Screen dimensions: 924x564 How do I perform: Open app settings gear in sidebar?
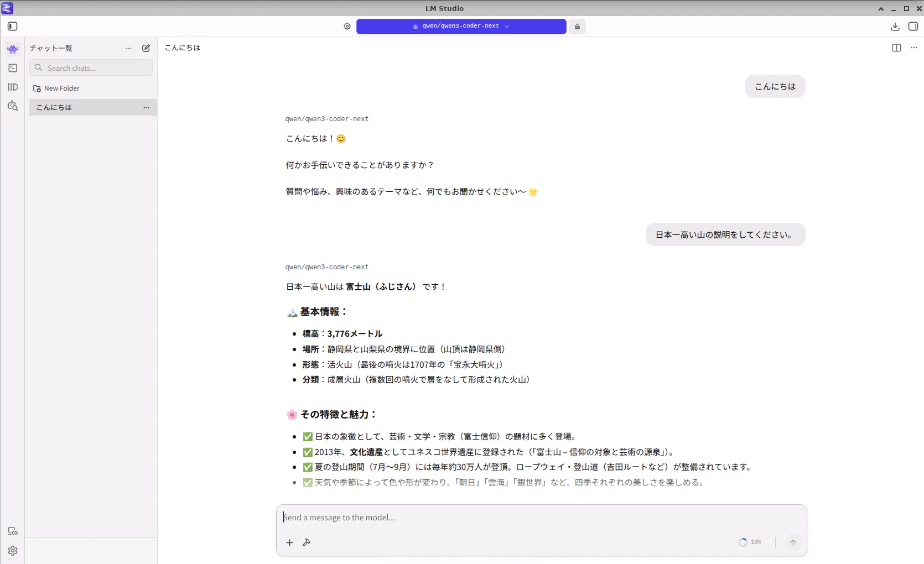13,551
